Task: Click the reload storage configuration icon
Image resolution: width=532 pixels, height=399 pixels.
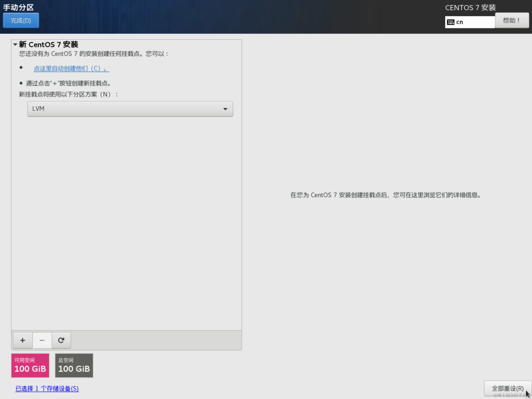Action: [61, 340]
